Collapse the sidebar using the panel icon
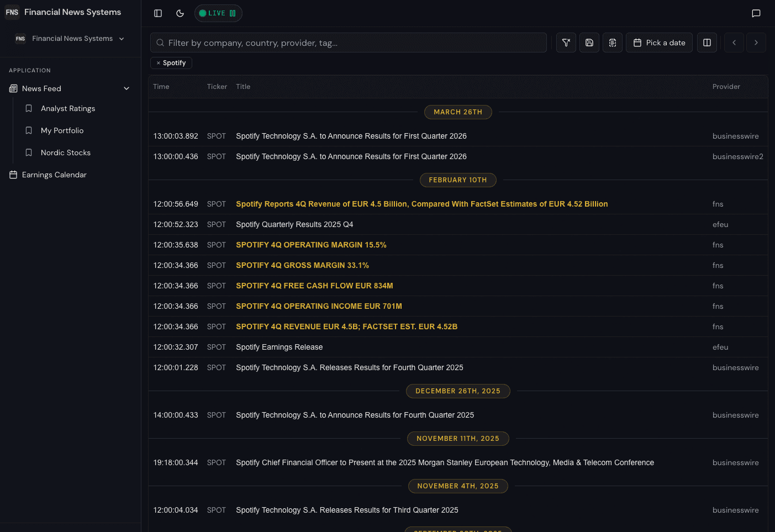Screen dimensions: 775x532 pyautogui.click(x=158, y=13)
